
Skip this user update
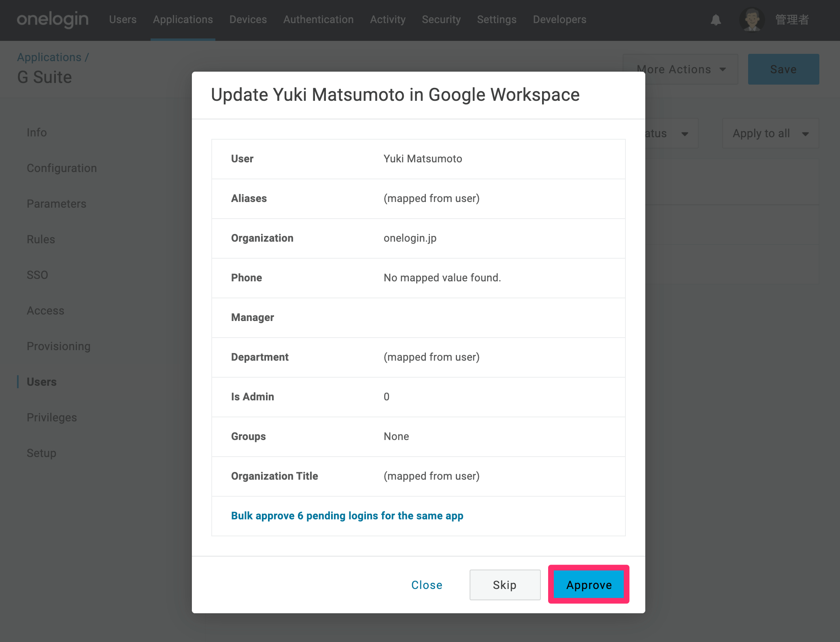[505, 585]
